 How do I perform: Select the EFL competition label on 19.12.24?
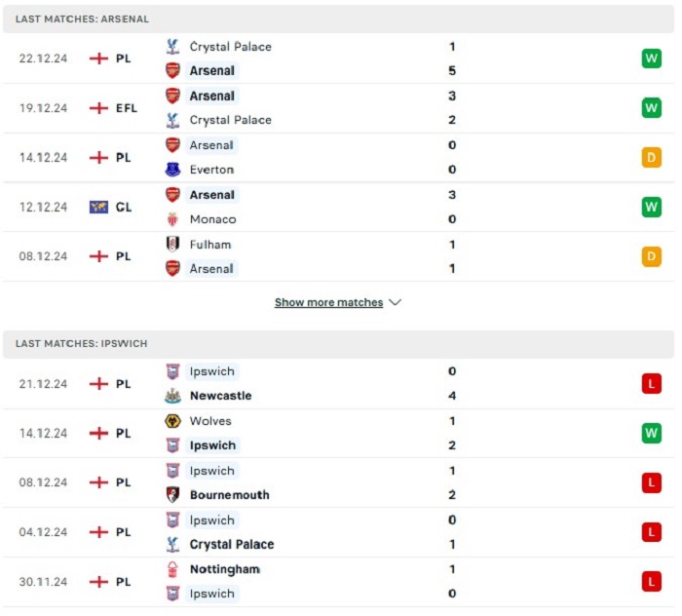[127, 108]
